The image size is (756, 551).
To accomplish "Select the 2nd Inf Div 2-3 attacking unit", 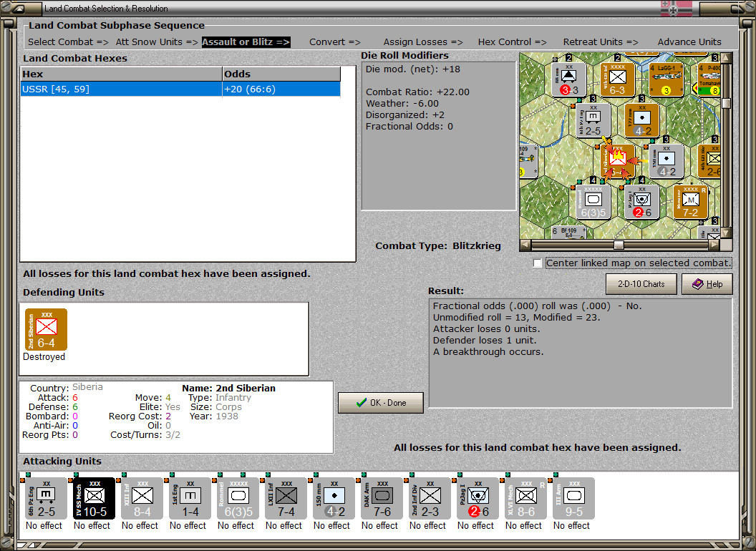I will pyautogui.click(x=430, y=498).
